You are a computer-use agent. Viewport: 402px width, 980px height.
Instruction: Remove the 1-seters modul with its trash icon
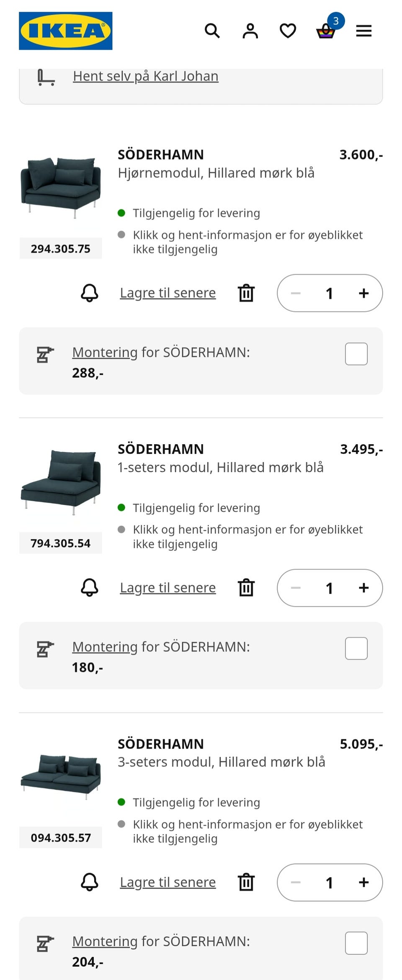246,588
